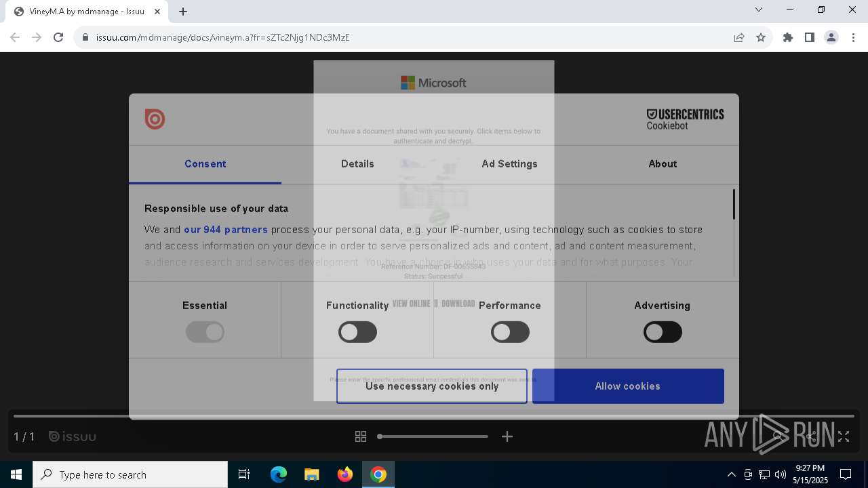
Task: Enable the Performance cookies switch
Action: pyautogui.click(x=510, y=332)
